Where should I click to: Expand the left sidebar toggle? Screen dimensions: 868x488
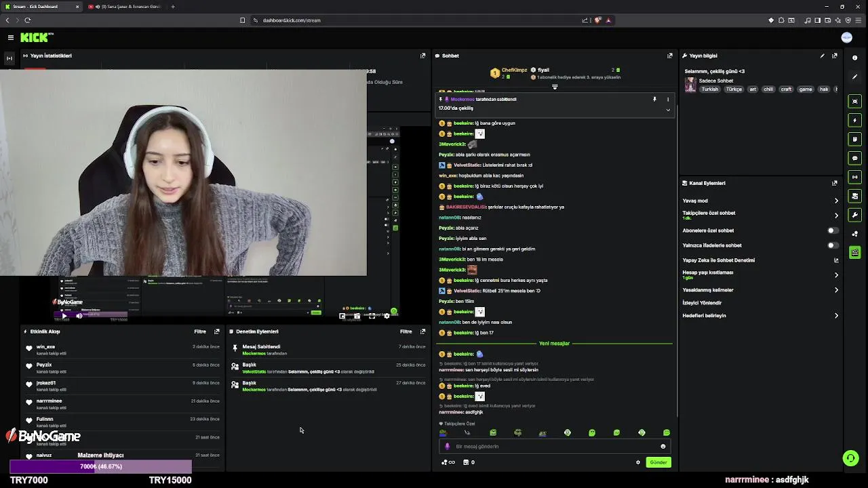pos(9,58)
